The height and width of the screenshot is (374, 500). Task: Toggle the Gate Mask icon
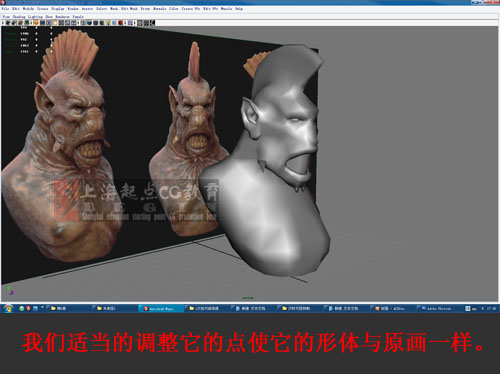tap(55, 23)
